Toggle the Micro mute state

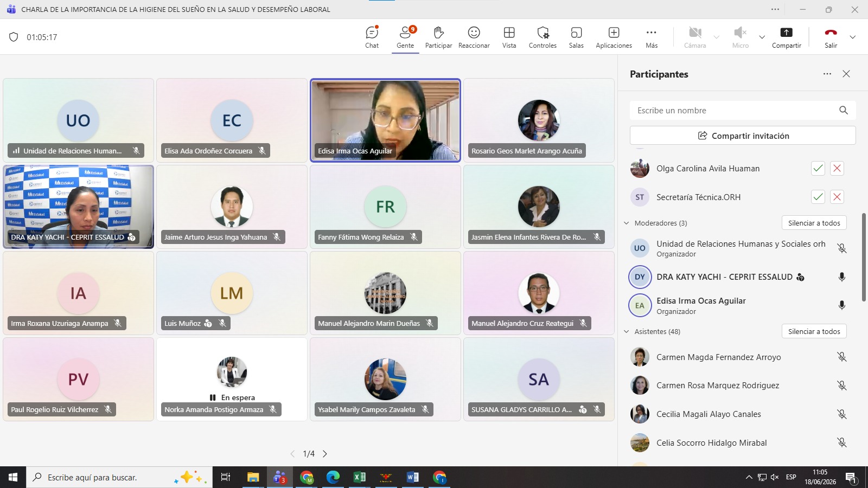pyautogui.click(x=740, y=37)
